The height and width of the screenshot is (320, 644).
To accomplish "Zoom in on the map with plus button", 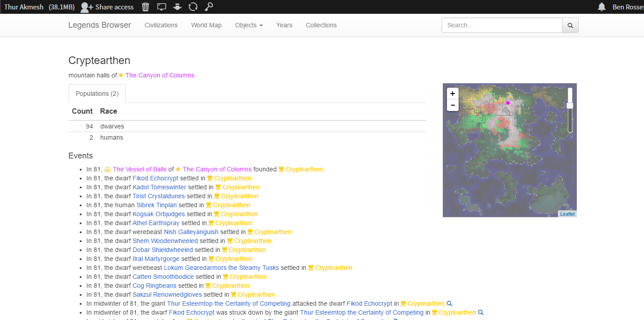I will (453, 94).
